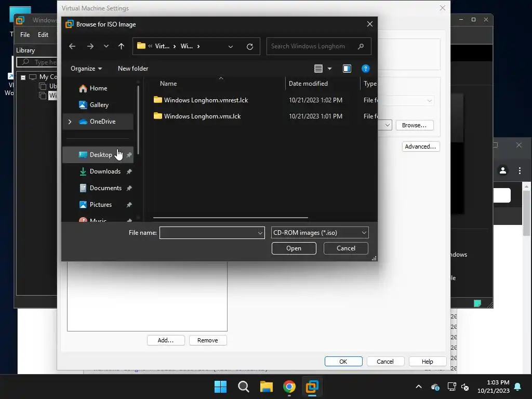Cancel the Virtual Machine Settings window
Viewport: 532px width, 399px height.
click(385, 362)
